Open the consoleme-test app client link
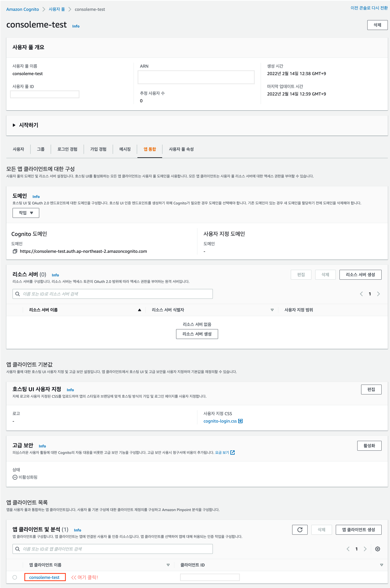This screenshot has height=588, width=390. (x=44, y=577)
